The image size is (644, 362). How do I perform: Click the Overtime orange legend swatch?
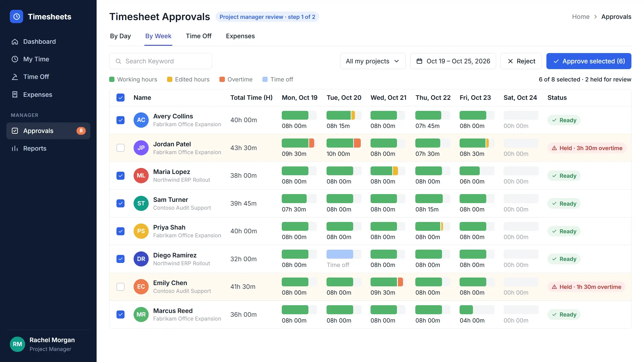222,79
